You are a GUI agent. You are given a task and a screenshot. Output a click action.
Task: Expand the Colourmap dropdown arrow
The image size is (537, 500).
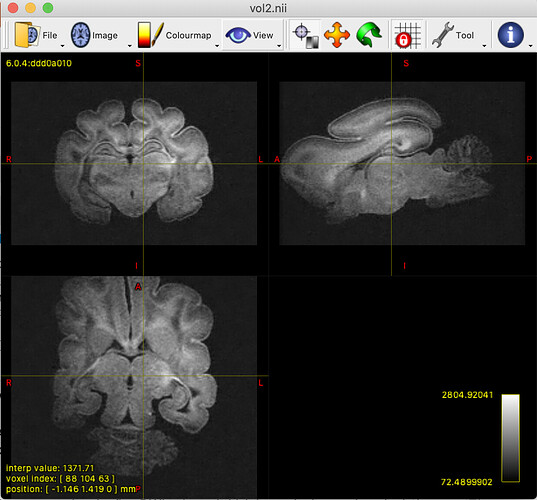(217, 46)
